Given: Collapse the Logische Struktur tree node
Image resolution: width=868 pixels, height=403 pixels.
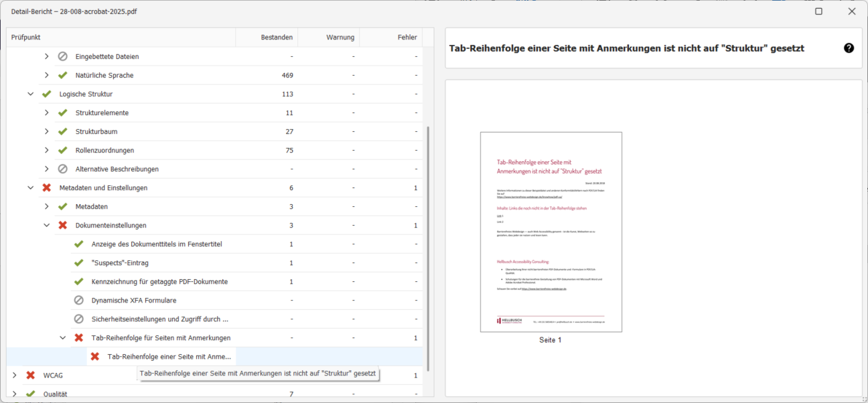Looking at the screenshot, I should pyautogui.click(x=30, y=94).
